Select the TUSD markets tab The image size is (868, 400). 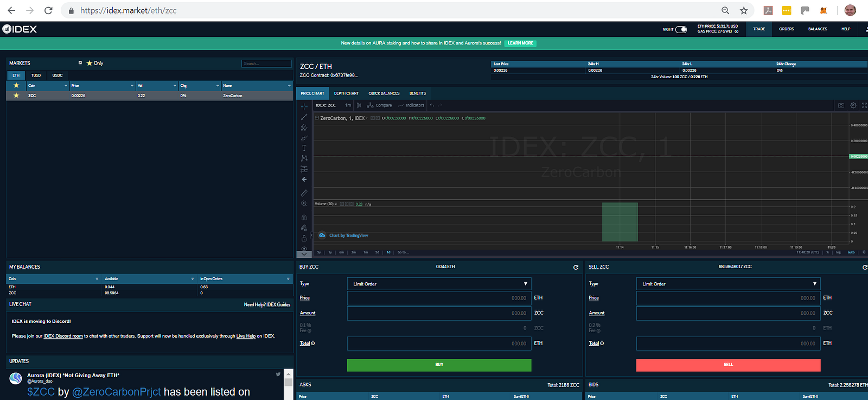36,75
